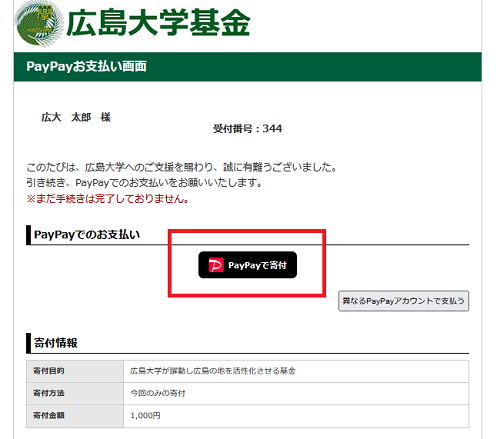Screen dimensions: 500x439
Task: Click the 広島大学基金 title text
Action: pos(158,22)
